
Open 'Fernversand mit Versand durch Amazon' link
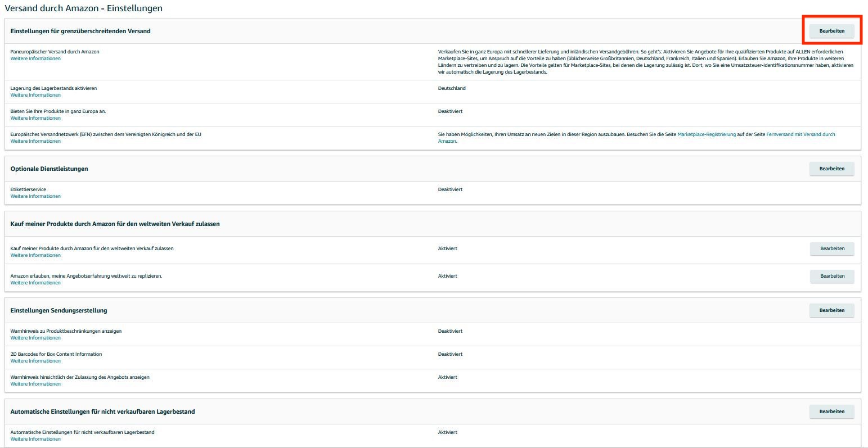coord(800,134)
